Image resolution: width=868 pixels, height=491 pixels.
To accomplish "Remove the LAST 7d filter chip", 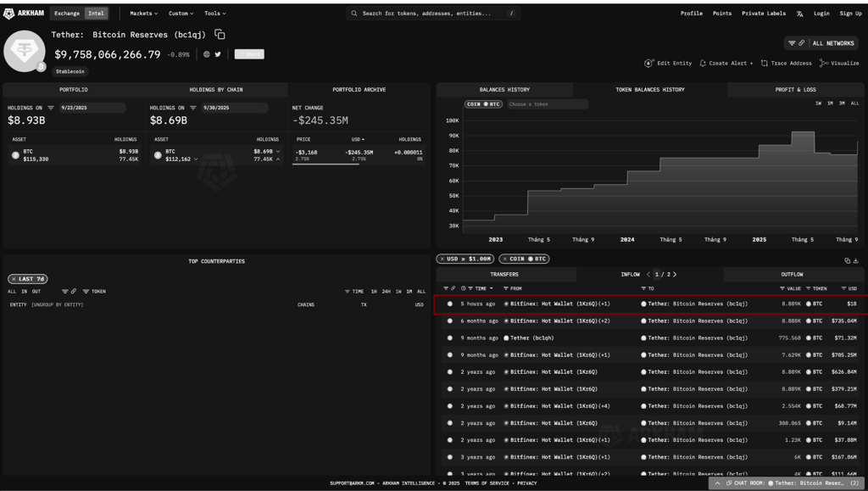I will [14, 279].
